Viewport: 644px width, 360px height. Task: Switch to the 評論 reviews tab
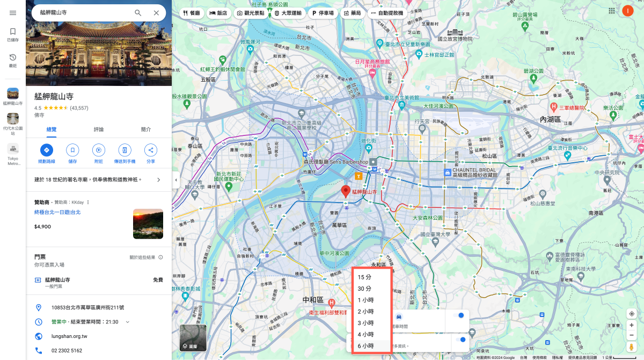click(x=99, y=129)
